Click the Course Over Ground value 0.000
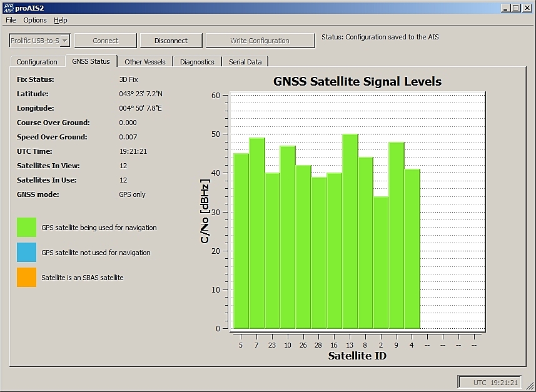The width and height of the screenshot is (536, 392). click(x=128, y=123)
